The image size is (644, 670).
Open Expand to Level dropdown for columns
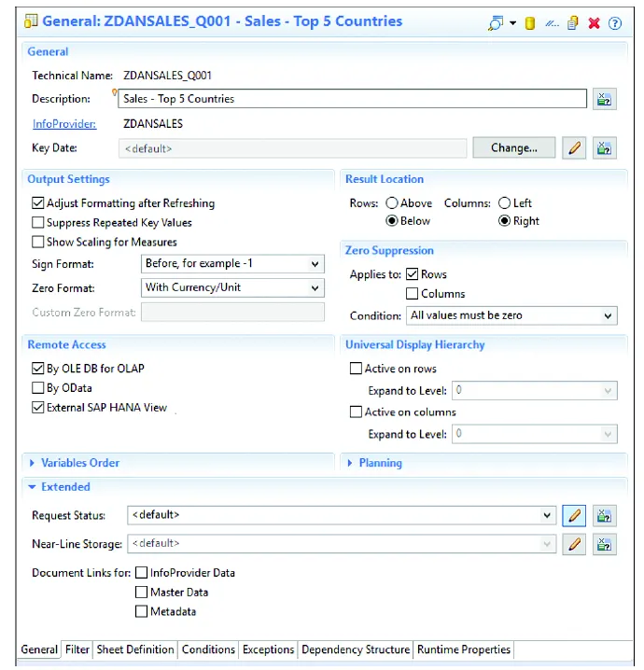(535, 434)
